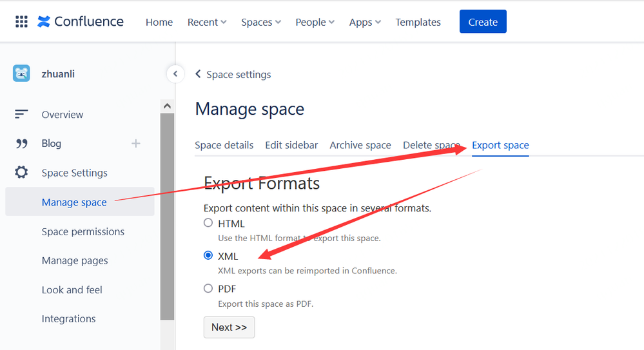Open Space permissions in the sidebar
This screenshot has width=644, height=350.
click(x=83, y=231)
